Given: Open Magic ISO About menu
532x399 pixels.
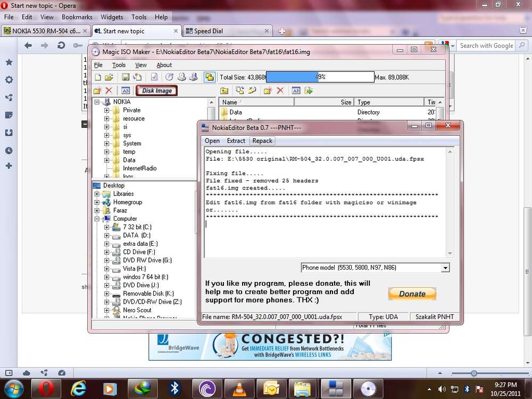Looking at the screenshot, I should coord(164,65).
